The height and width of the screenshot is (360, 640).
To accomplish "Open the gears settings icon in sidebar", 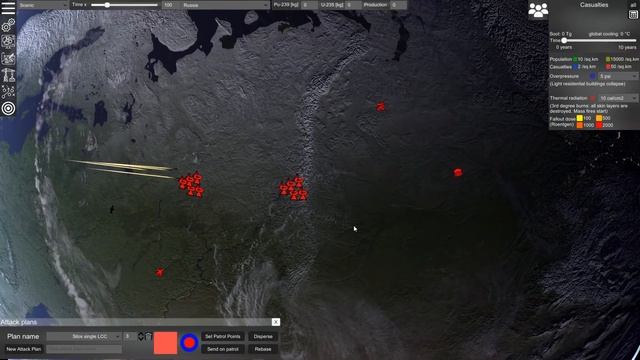I will [8, 26].
